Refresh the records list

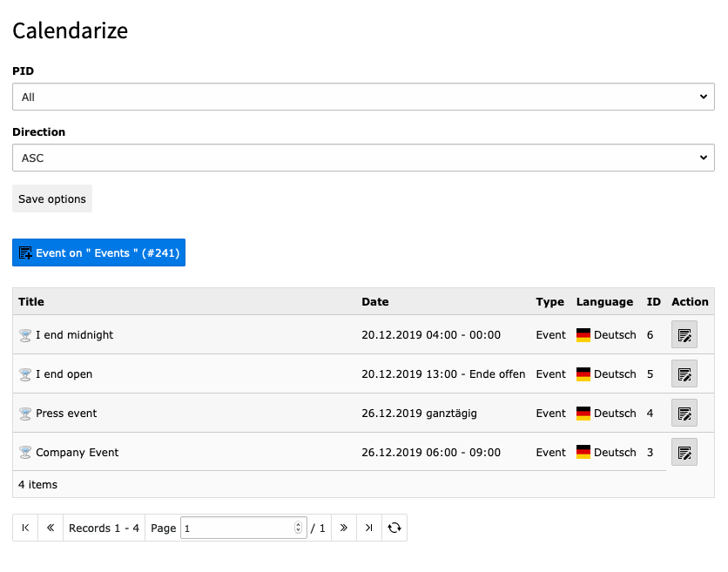coord(394,528)
